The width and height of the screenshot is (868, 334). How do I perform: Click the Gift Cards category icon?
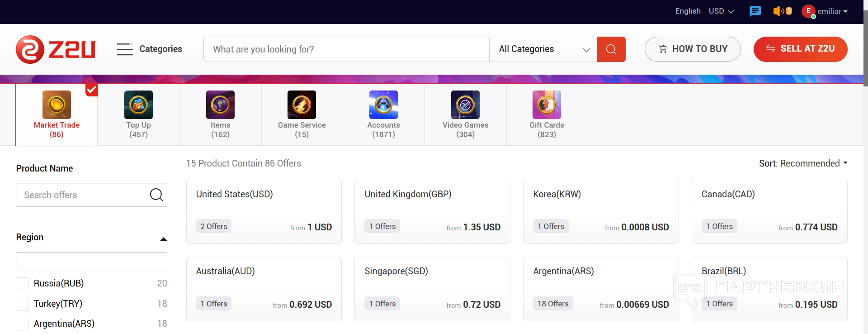pyautogui.click(x=547, y=105)
